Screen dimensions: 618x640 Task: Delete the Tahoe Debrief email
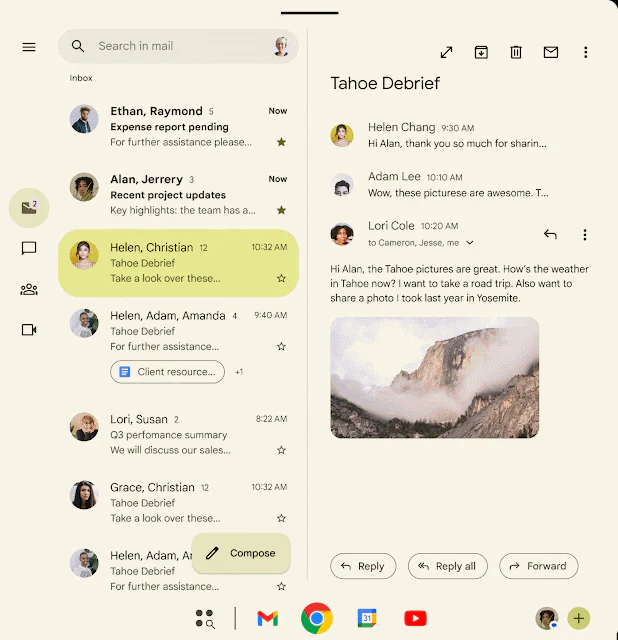(516, 52)
